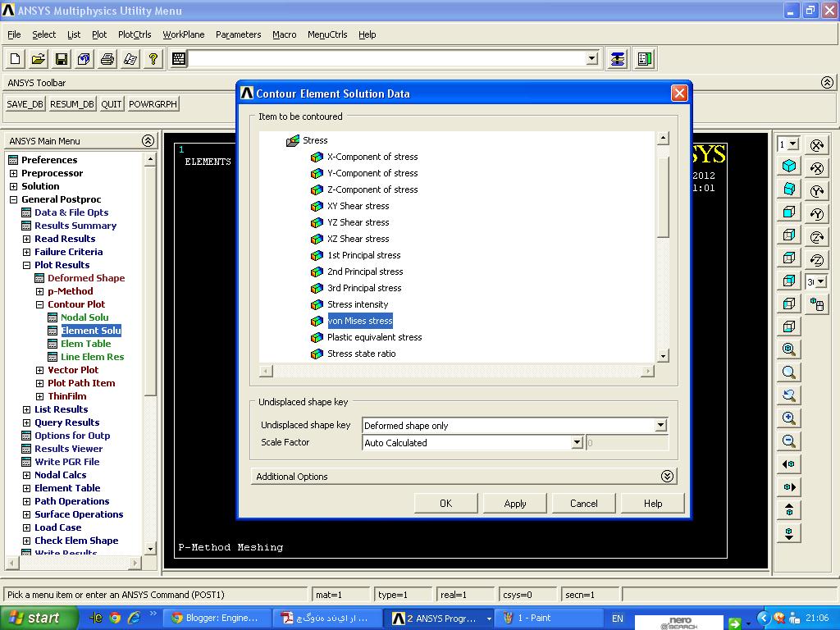The height and width of the screenshot is (630, 840).
Task: Expand the Read Results node
Action: (26, 239)
